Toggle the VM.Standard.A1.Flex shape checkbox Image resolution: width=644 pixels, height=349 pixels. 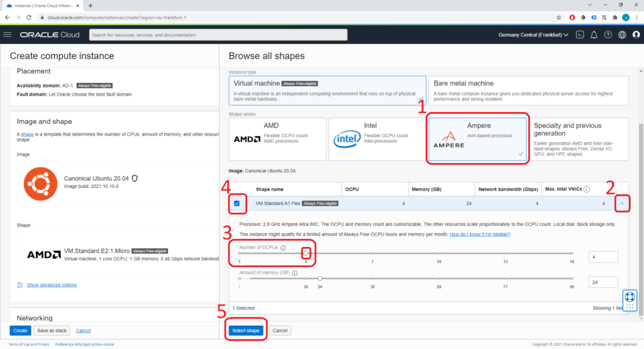(x=237, y=204)
